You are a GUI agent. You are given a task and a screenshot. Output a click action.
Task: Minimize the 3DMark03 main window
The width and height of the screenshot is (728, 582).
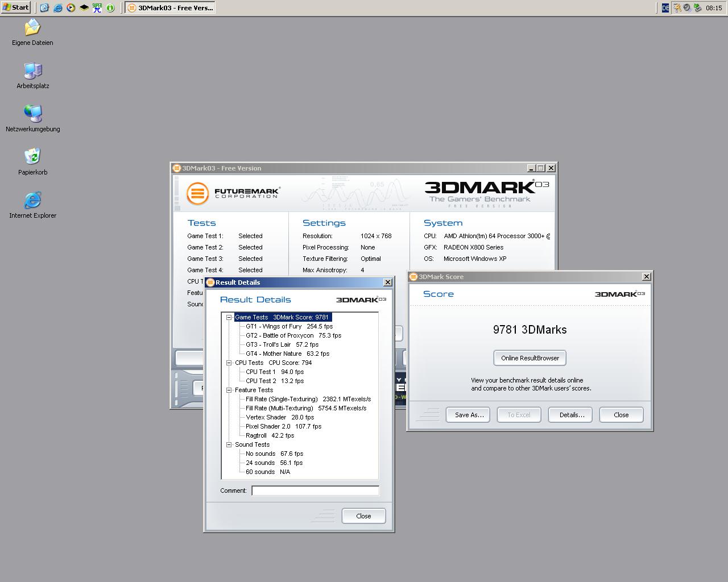click(x=531, y=168)
